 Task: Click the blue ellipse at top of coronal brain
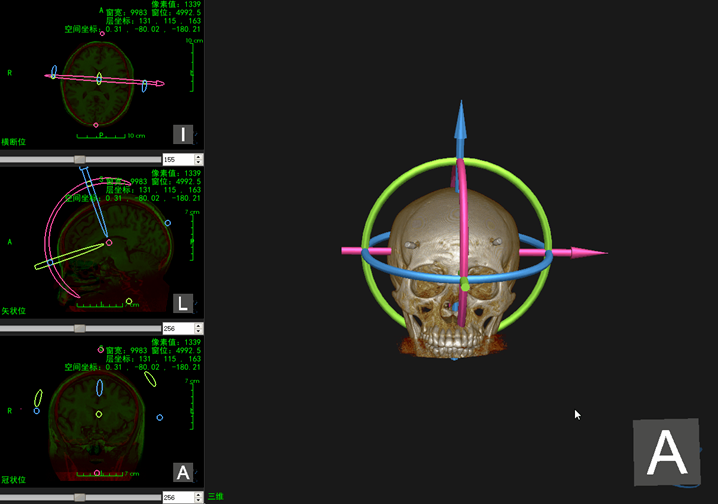point(99,388)
